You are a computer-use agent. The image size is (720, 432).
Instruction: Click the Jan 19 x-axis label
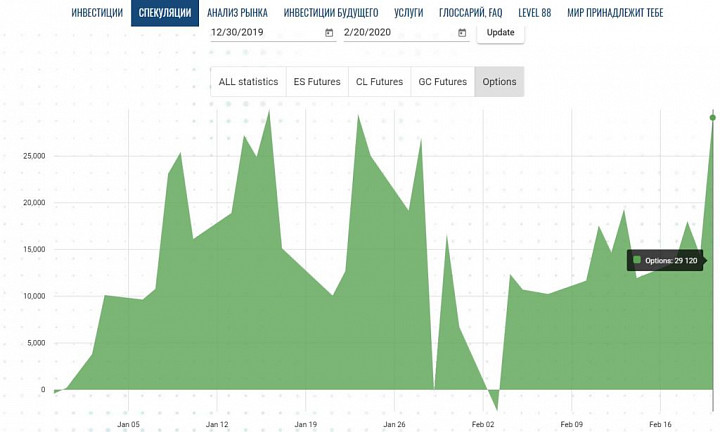[x=305, y=424]
